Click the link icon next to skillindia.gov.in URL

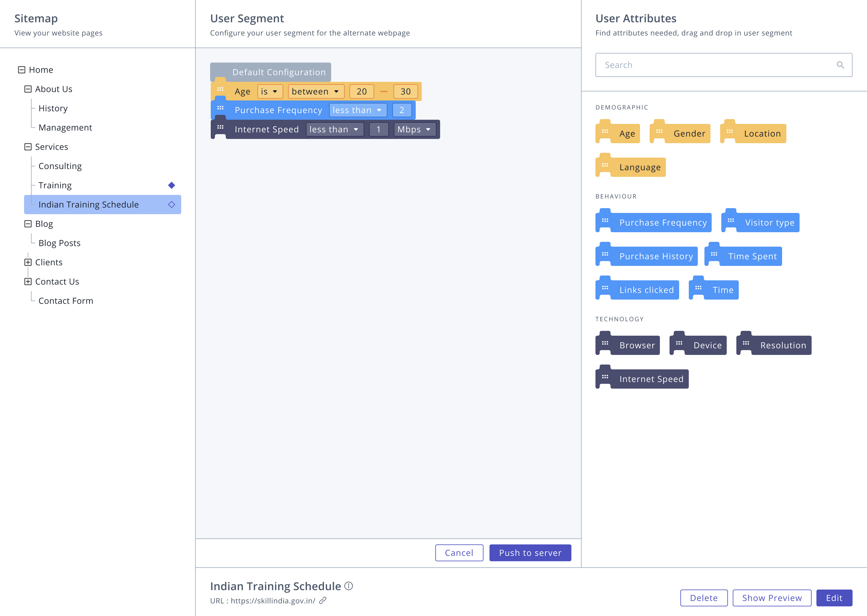point(323,600)
